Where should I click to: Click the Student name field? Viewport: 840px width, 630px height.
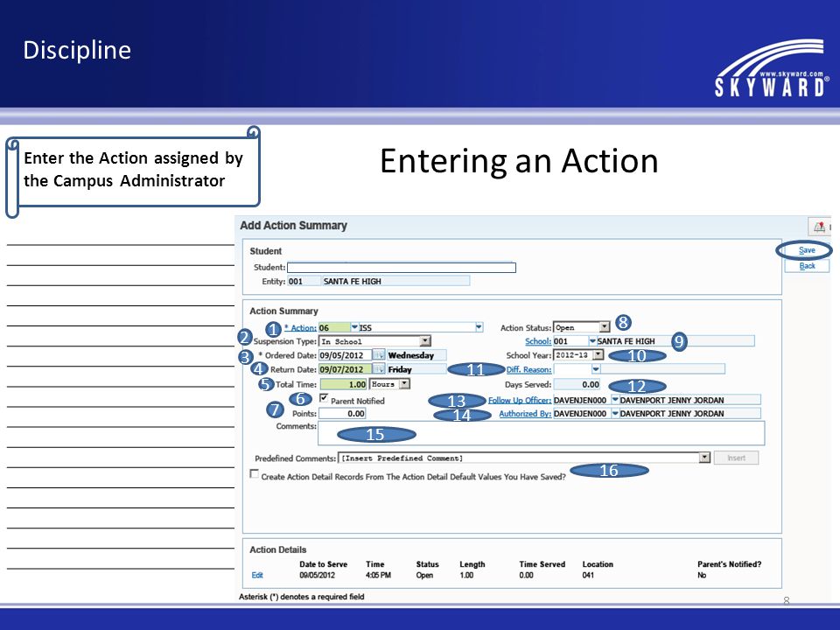pyautogui.click(x=402, y=268)
